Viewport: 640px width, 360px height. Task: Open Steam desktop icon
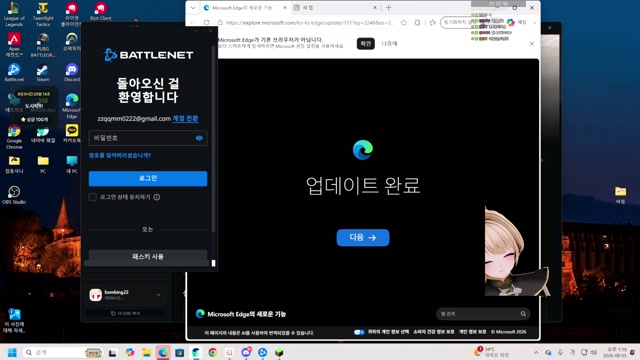point(43,73)
